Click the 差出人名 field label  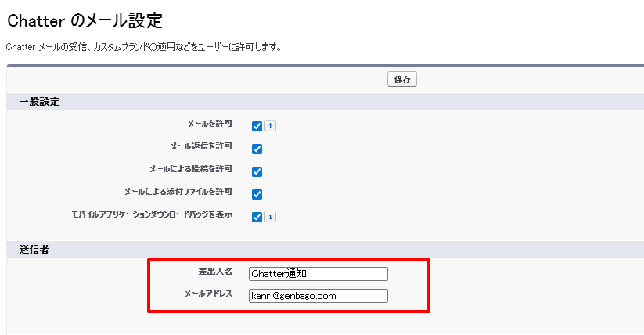pyautogui.click(x=214, y=271)
